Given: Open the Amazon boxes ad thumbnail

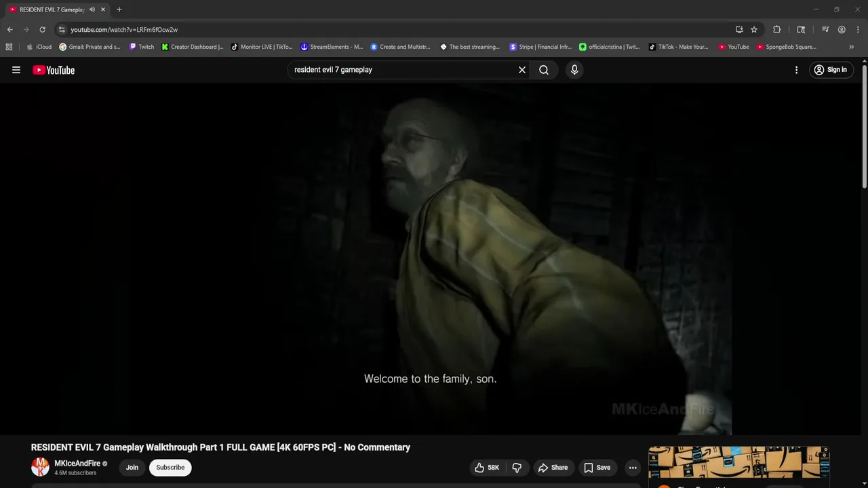Looking at the screenshot, I should click(738, 462).
